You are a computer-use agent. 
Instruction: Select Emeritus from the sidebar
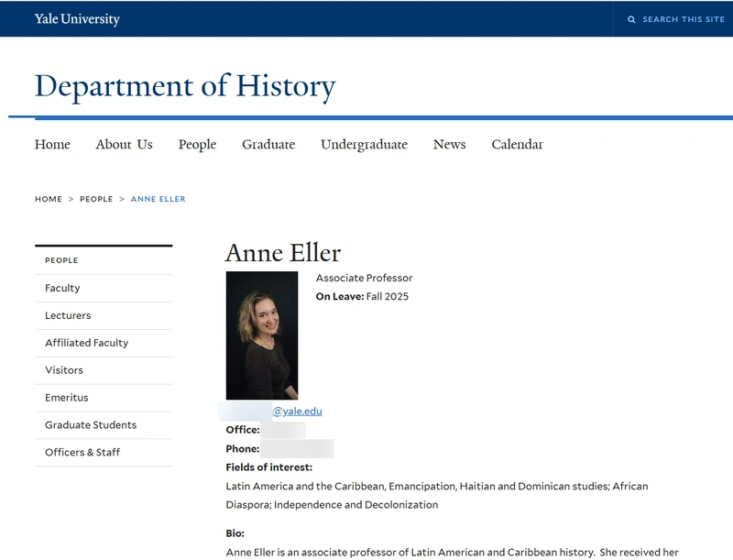click(104, 398)
